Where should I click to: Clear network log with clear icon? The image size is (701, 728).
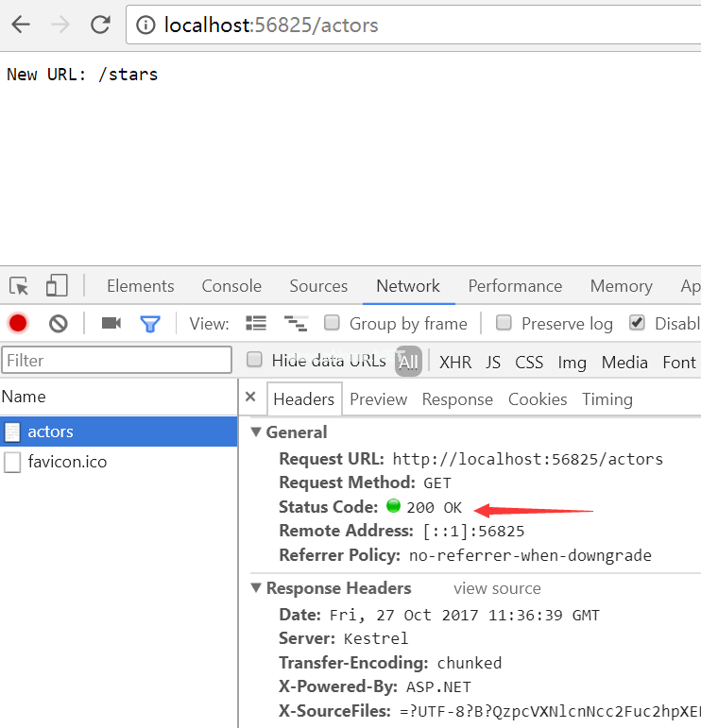[x=59, y=323]
